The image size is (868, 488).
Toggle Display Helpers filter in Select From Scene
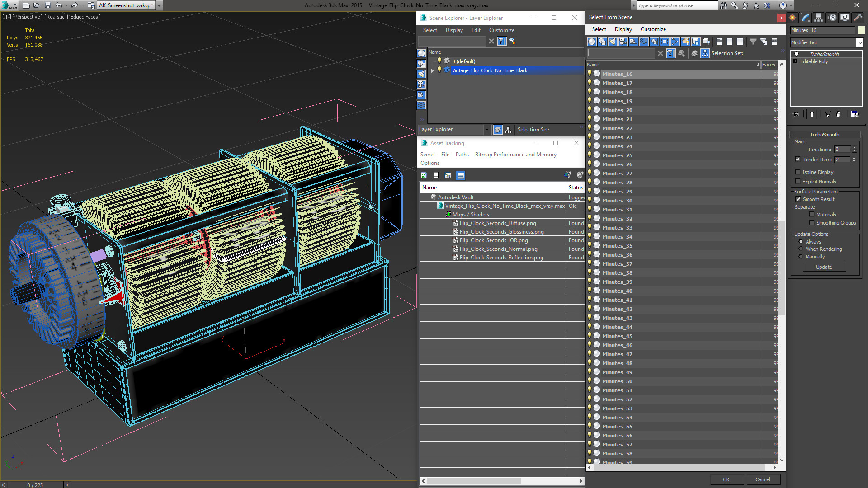tap(633, 42)
